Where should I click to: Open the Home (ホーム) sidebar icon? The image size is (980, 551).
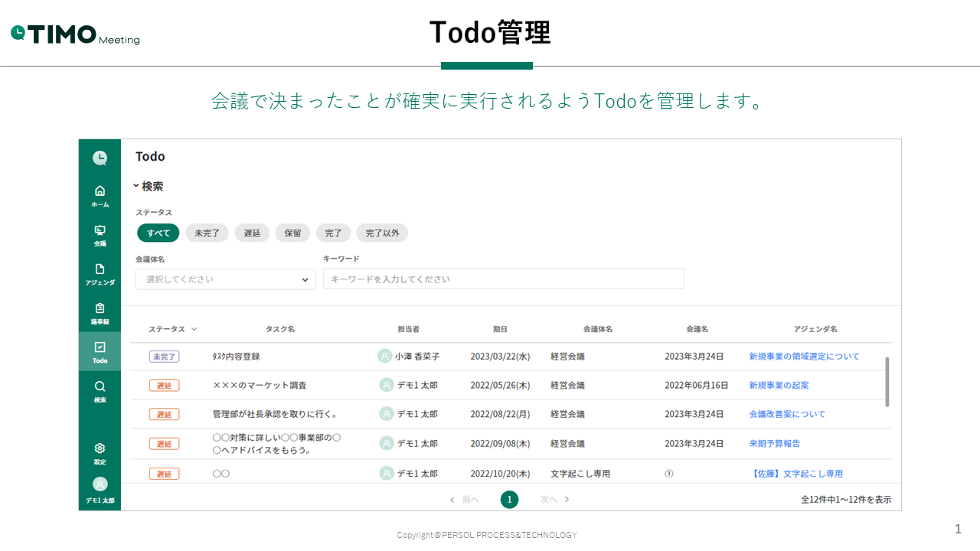100,191
